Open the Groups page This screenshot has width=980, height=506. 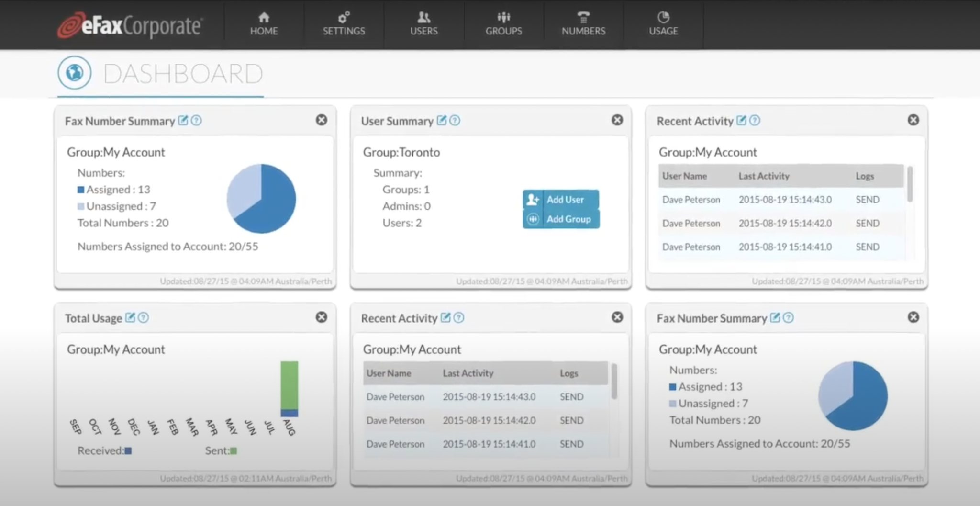tap(503, 24)
